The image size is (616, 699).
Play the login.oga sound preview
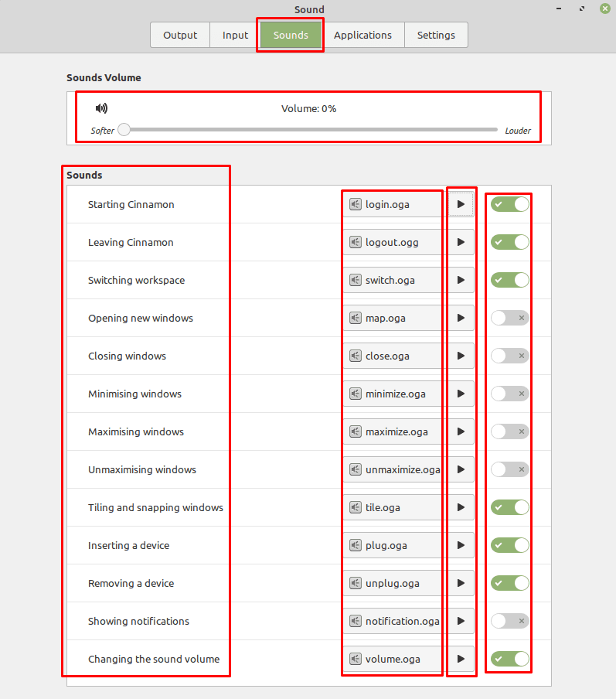[x=461, y=204]
